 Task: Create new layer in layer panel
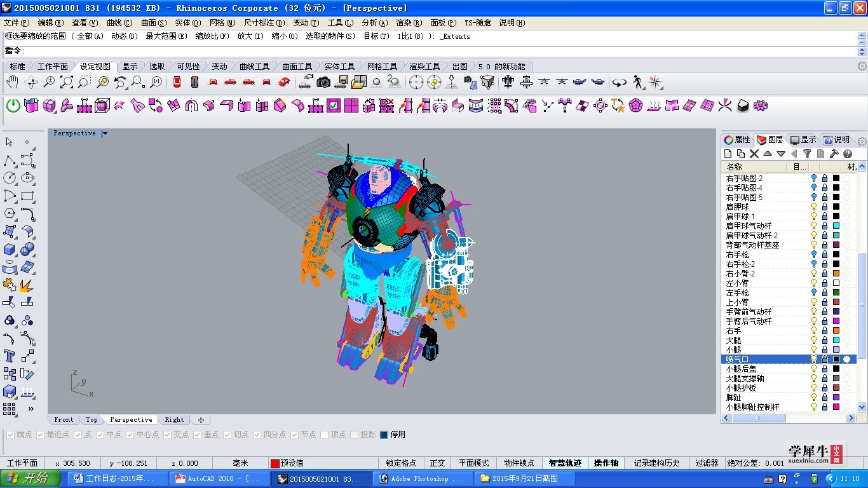[x=728, y=154]
